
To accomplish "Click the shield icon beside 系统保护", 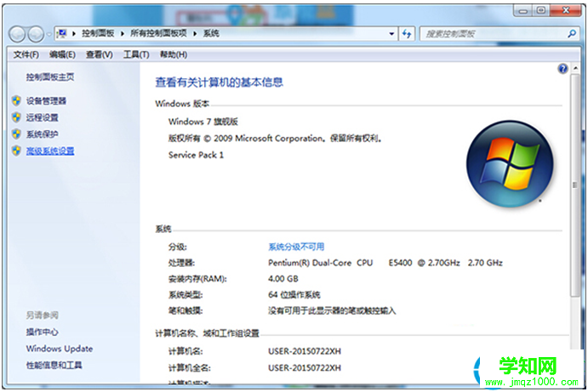I will (16, 134).
